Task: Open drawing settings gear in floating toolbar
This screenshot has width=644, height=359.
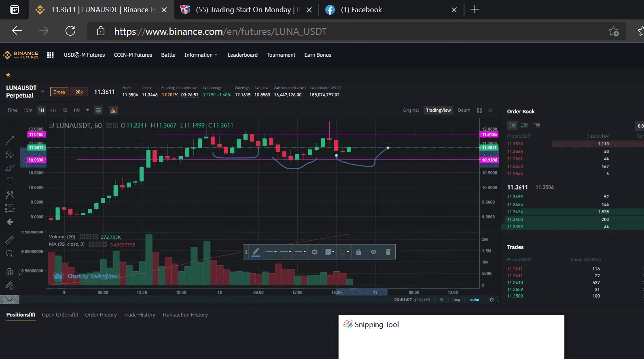Action: (314, 252)
